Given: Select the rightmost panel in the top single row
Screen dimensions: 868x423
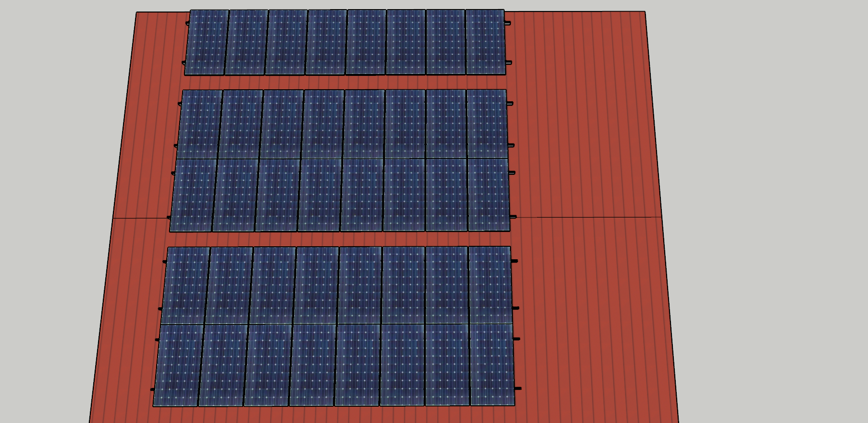Looking at the screenshot, I should pyautogui.click(x=485, y=42).
